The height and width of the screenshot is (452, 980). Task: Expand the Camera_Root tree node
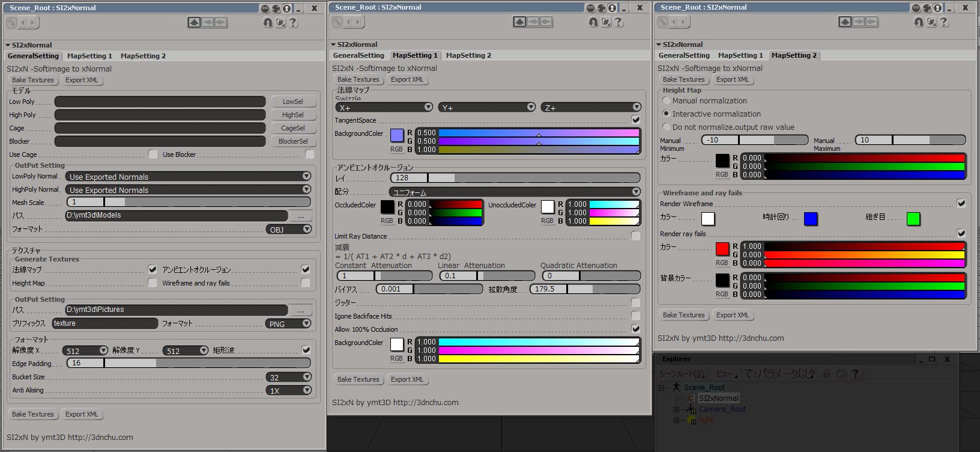(676, 409)
